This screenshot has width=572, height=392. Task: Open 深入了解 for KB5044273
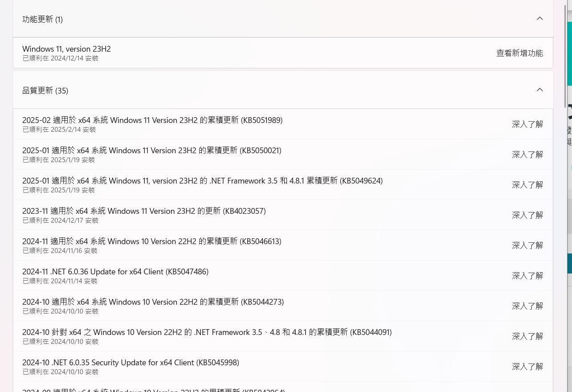pos(527,306)
